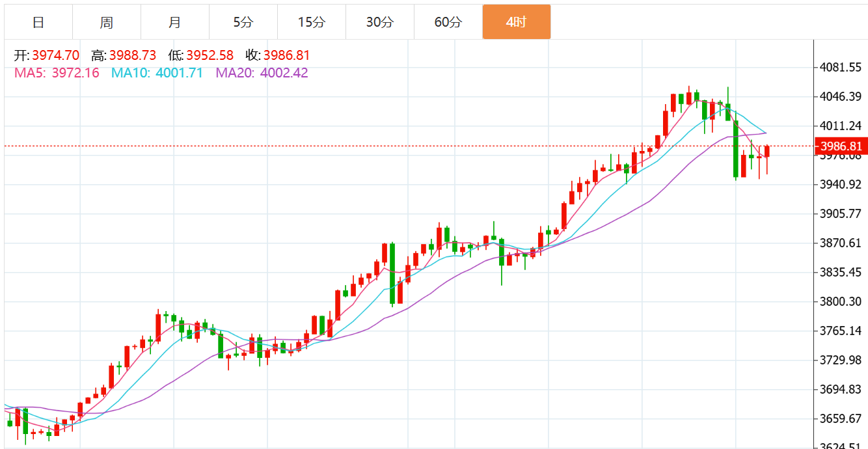Click the low price value 3952.58
The height and width of the screenshot is (449, 868).
210,55
